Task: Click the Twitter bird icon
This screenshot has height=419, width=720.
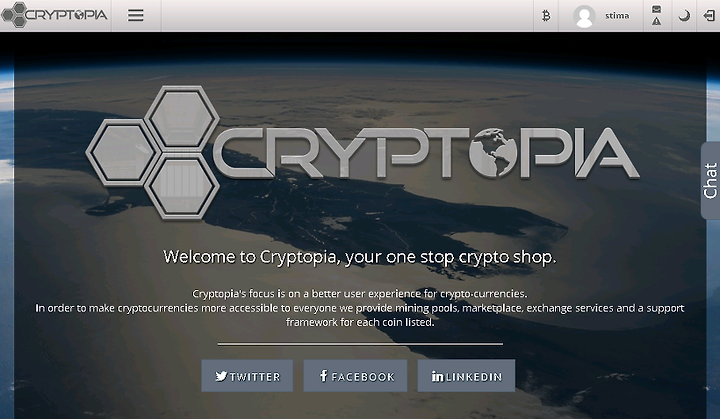Action: coord(221,376)
